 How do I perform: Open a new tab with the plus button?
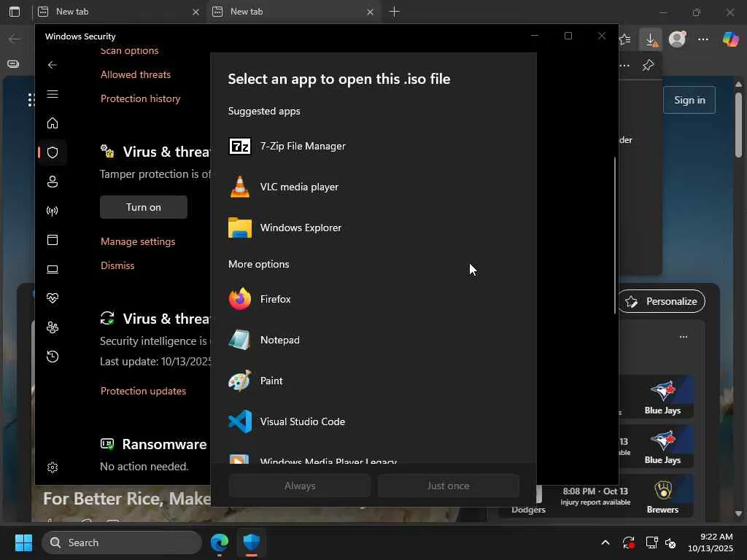point(394,12)
